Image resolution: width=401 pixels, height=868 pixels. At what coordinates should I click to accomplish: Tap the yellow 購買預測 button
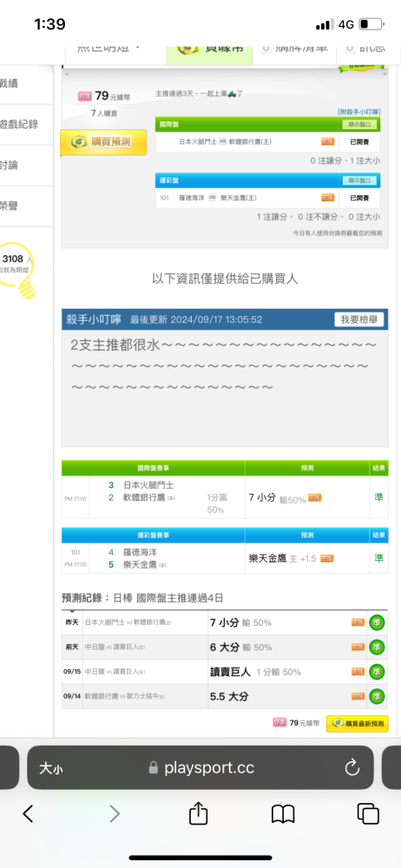tap(103, 142)
